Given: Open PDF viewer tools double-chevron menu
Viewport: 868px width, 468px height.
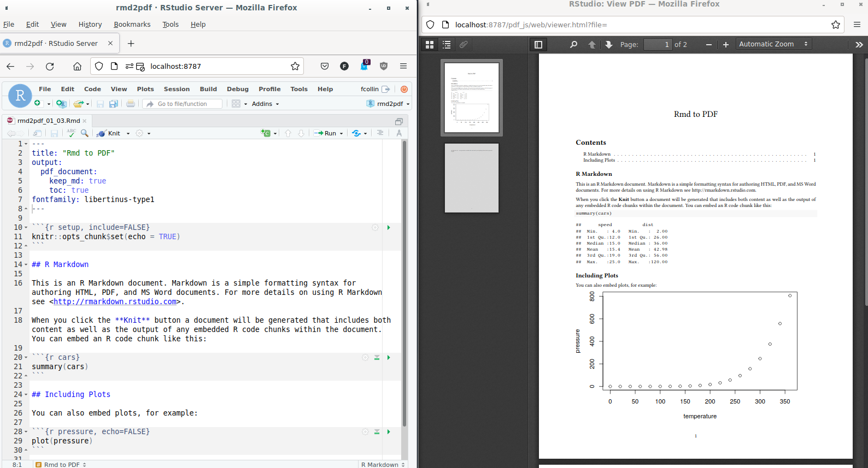Looking at the screenshot, I should pyautogui.click(x=859, y=45).
